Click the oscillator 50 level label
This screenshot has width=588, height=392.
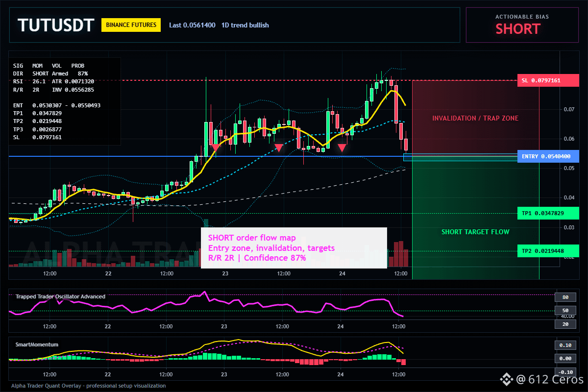(x=565, y=311)
